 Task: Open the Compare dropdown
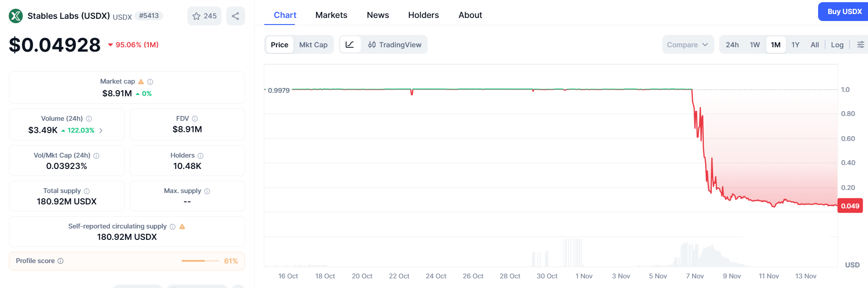tap(687, 45)
